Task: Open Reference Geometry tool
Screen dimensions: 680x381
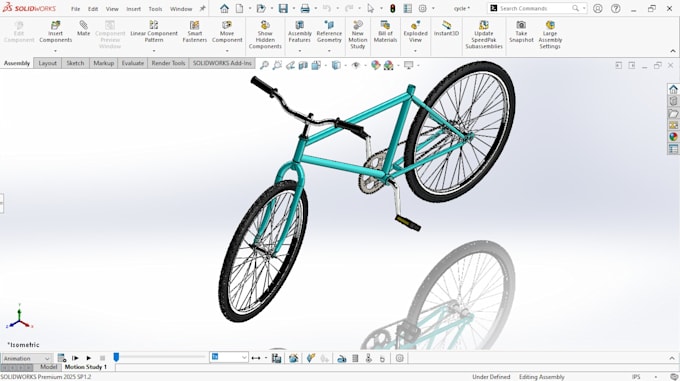Action: point(329,32)
